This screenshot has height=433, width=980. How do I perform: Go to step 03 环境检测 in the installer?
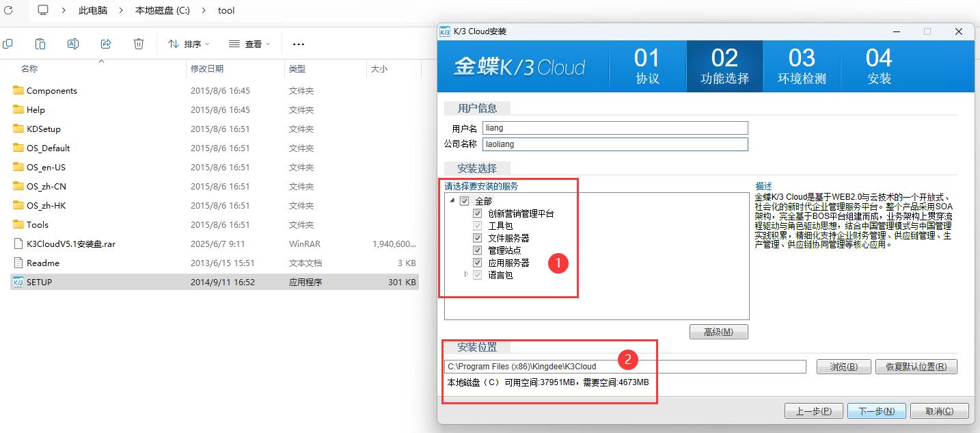(802, 66)
